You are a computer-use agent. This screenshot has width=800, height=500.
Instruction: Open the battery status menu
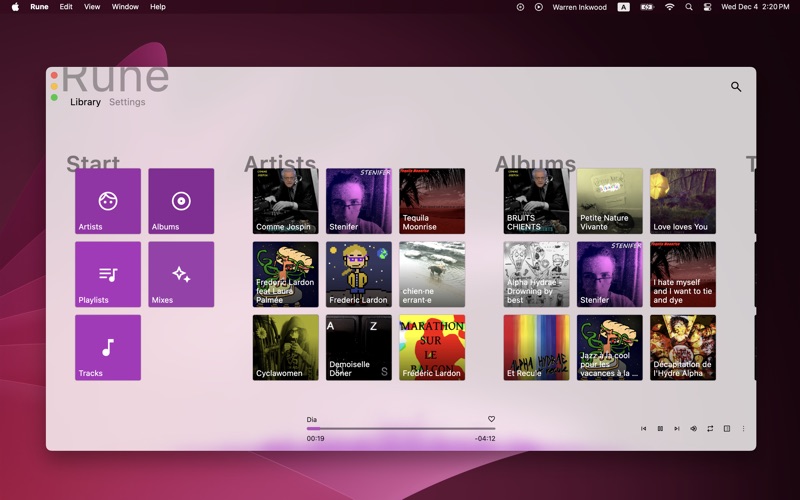coord(647,7)
